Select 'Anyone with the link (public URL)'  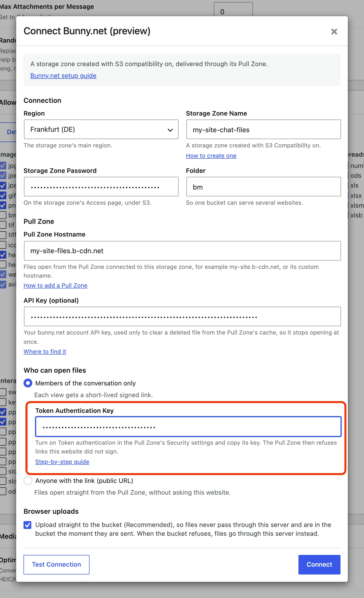(28, 480)
